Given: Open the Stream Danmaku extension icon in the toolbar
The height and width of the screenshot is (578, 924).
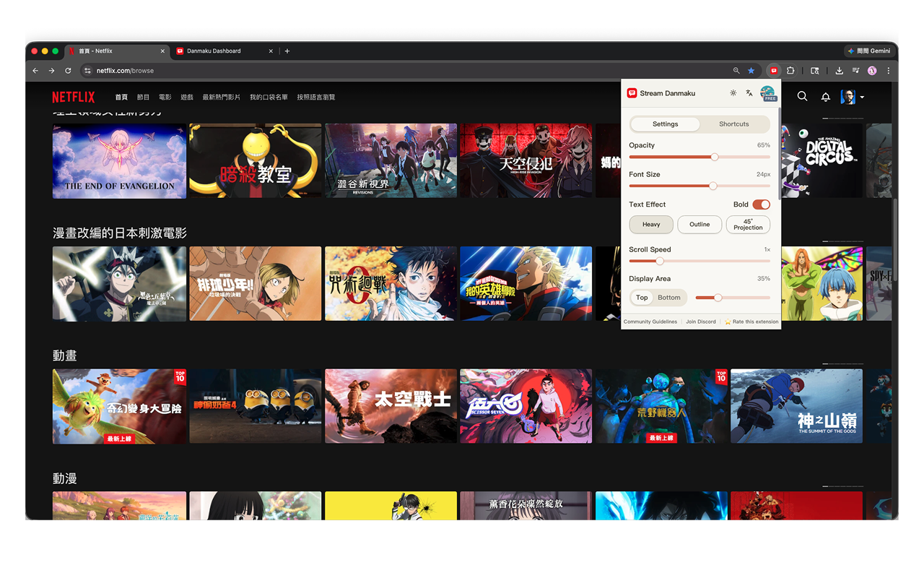Looking at the screenshot, I should [x=774, y=71].
